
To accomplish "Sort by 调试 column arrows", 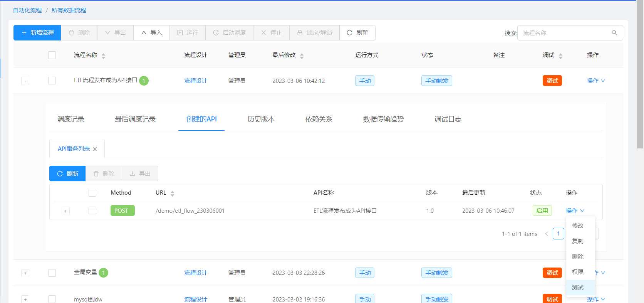I will coord(560,56).
